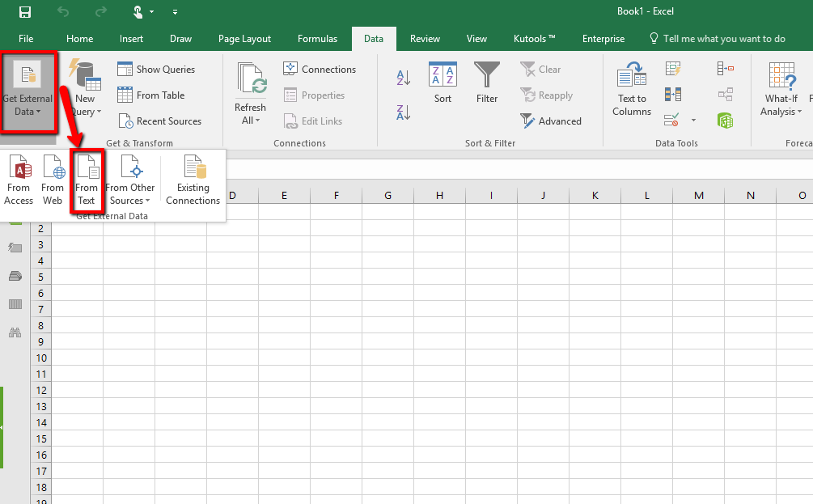
Task: Open the Page Layout tab
Action: [244, 39]
